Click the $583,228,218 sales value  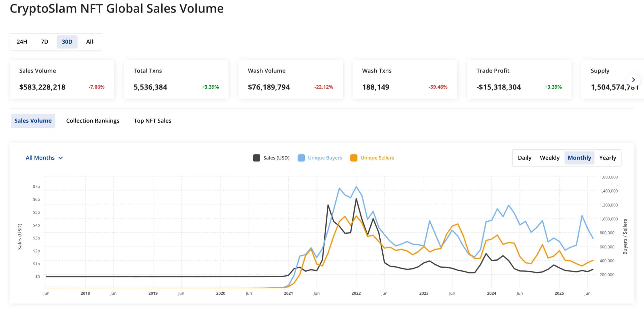click(x=42, y=87)
